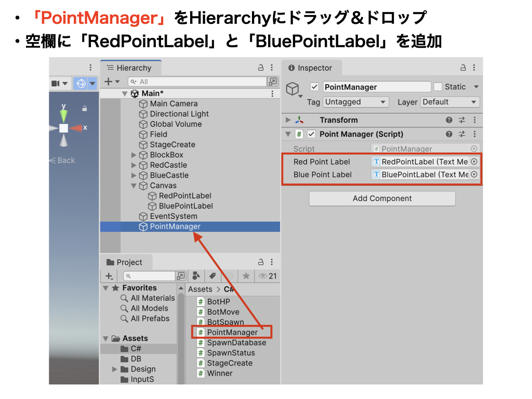This screenshot has width=532, height=399.
Task: Open the Main scene options menu
Action: (x=272, y=94)
